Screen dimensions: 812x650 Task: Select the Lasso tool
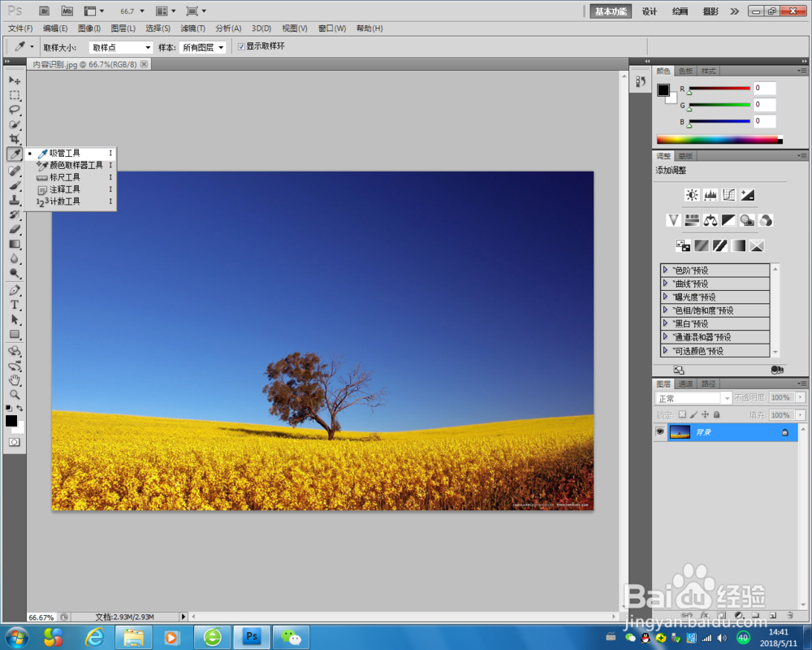click(x=15, y=110)
